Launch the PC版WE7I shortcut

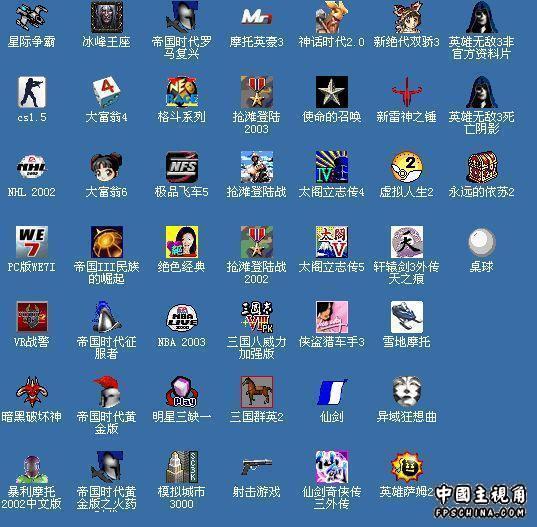(x=32, y=242)
